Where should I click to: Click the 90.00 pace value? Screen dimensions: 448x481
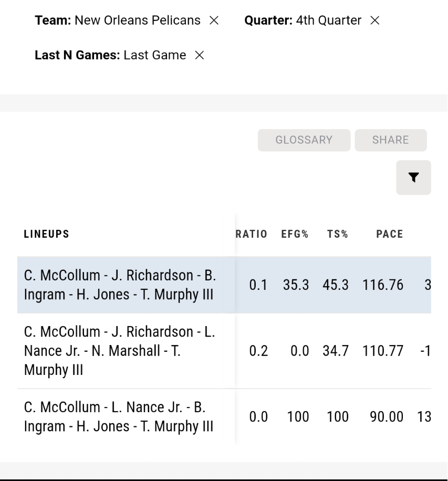(387, 417)
